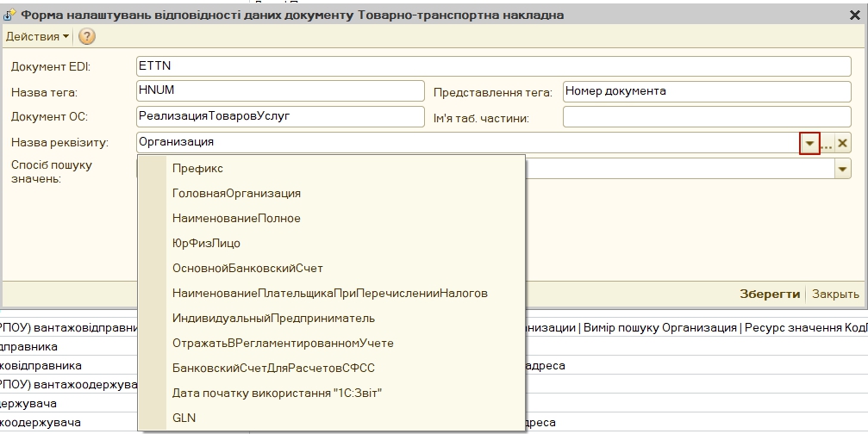Focus the Документ ОС field
Viewport: 868px width, 434px height.
[280, 116]
